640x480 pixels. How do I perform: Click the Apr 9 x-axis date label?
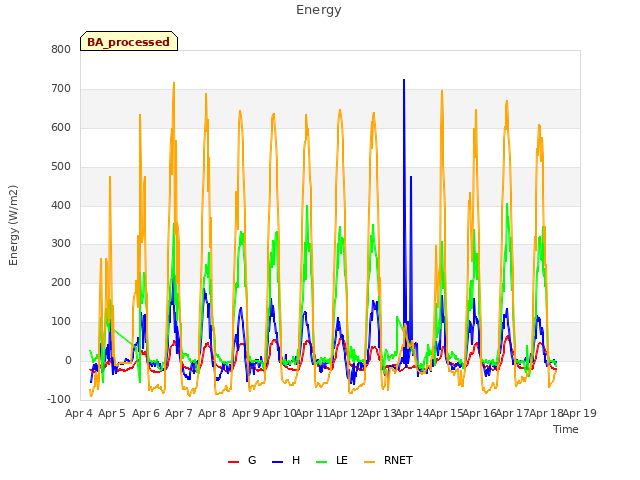click(x=246, y=413)
